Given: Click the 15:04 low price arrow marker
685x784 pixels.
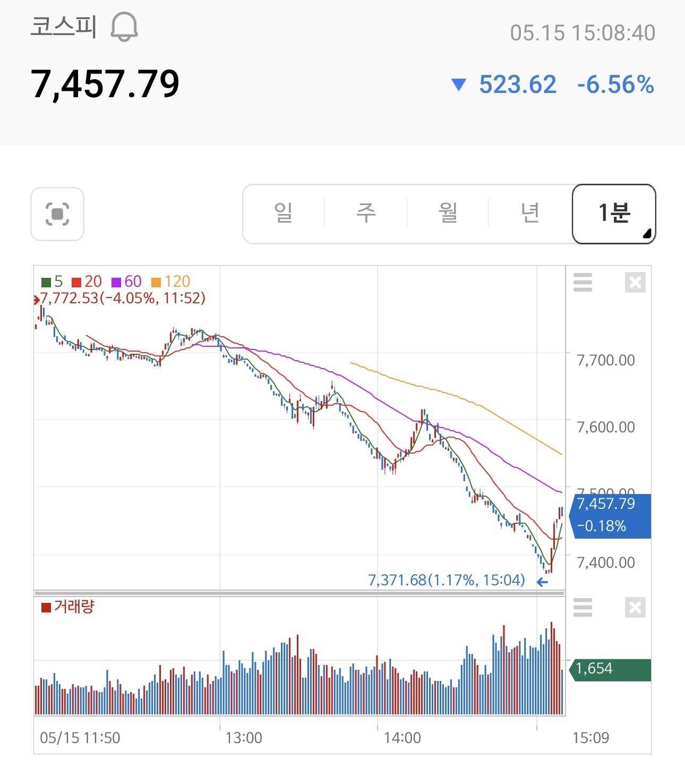Looking at the screenshot, I should tap(542, 582).
